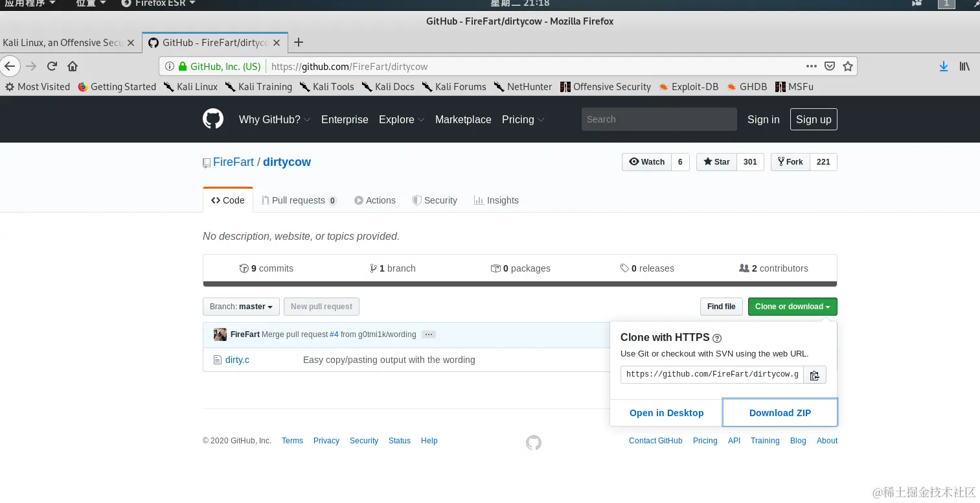
Task: Click the Enterprise header link
Action: coord(345,119)
